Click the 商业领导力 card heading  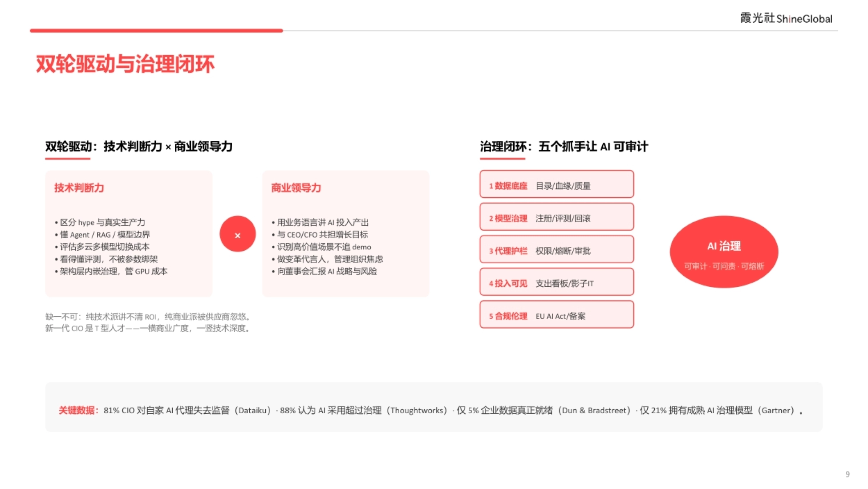pyautogui.click(x=296, y=188)
